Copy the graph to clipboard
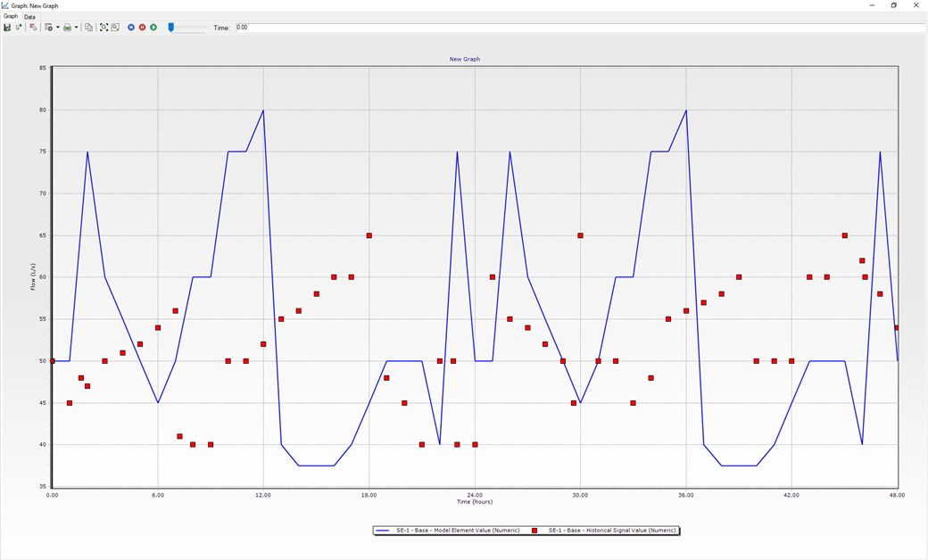The width and height of the screenshot is (928, 560). [89, 28]
